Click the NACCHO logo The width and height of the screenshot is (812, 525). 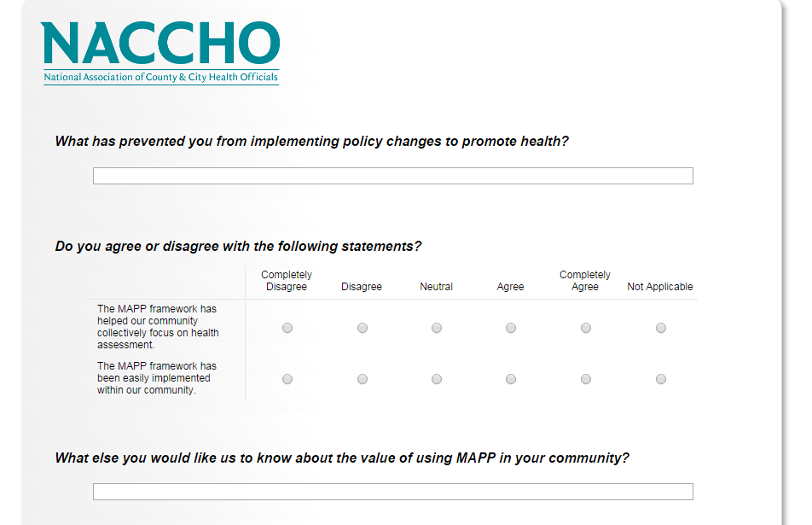coord(160,51)
